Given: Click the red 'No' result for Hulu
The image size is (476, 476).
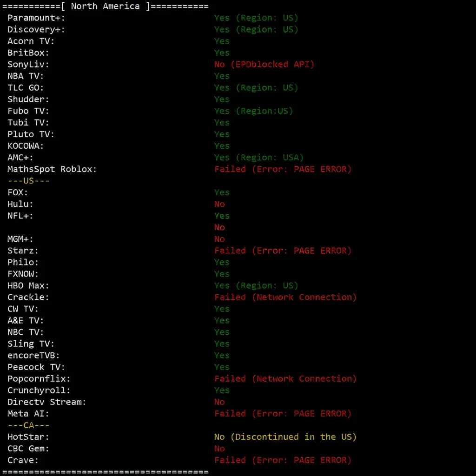Looking at the screenshot, I should [x=219, y=204].
